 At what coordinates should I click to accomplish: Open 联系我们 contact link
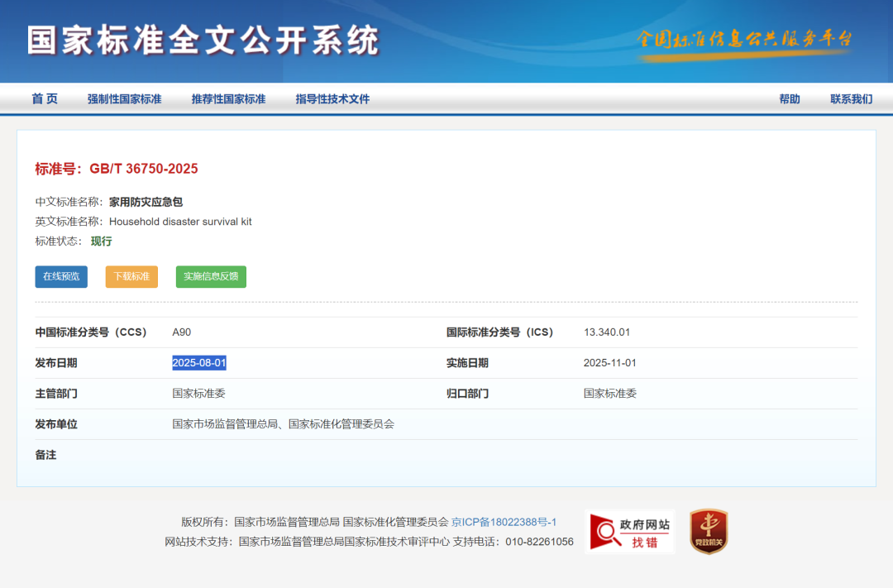(852, 99)
